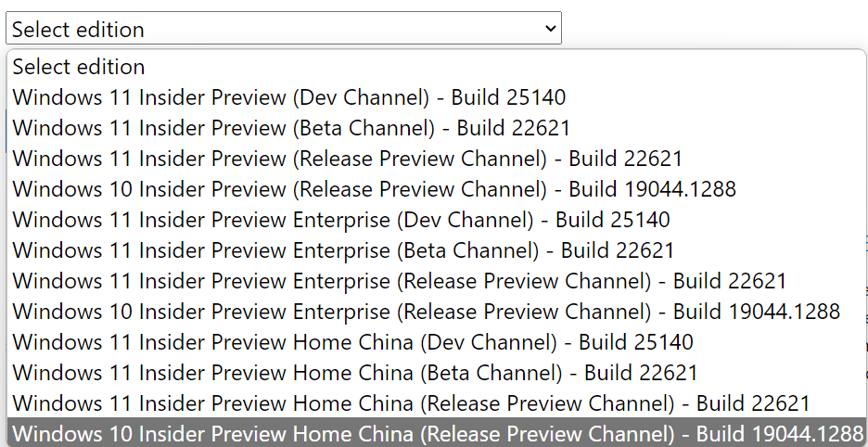Click 'Windows 10' in the non-Enterprise Release Preview option
Image resolution: width=868 pixels, height=447 pixels.
tap(72, 189)
